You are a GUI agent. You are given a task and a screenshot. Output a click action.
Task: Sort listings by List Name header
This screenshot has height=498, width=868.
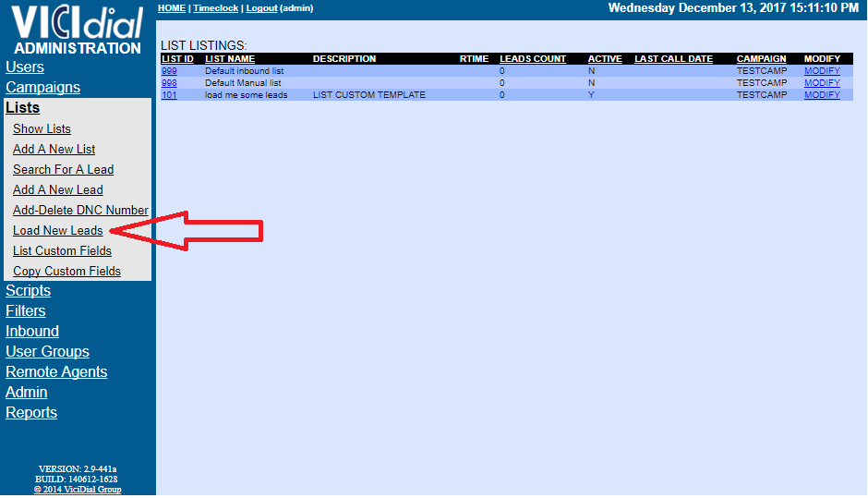[x=230, y=59]
